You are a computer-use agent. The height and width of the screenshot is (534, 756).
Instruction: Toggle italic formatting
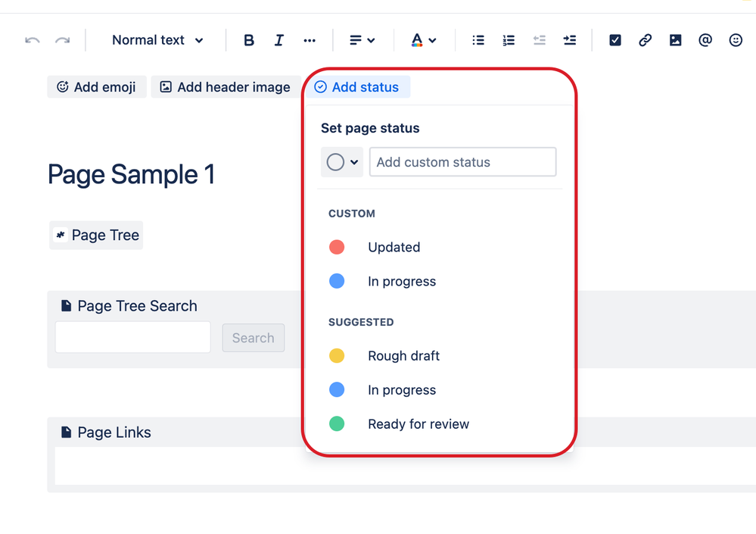pos(279,40)
